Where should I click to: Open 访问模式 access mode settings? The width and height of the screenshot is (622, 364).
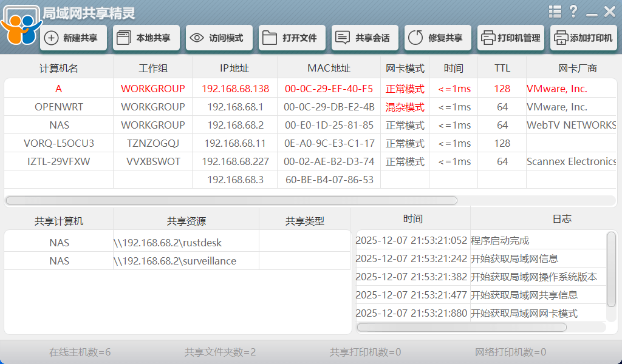(218, 37)
